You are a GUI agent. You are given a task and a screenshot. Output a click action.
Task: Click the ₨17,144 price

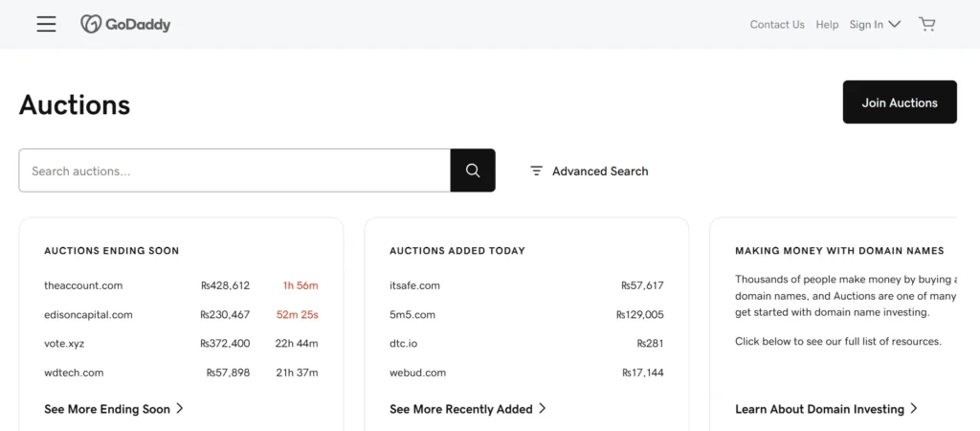pos(643,373)
